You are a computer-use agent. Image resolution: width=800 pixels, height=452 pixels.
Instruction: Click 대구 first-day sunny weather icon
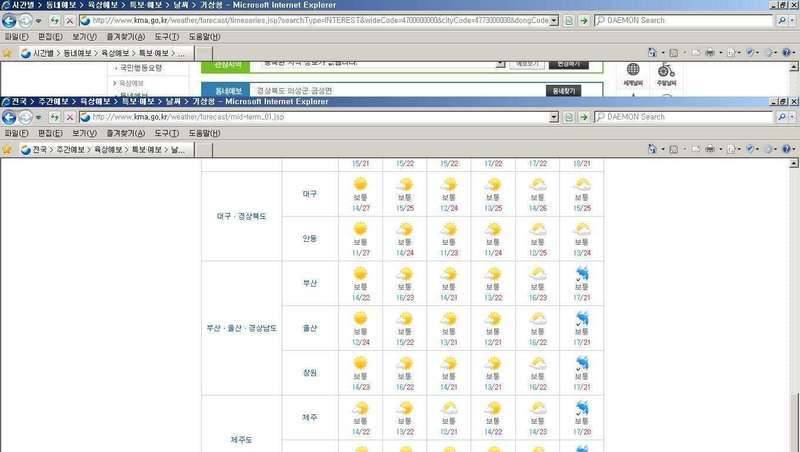[360, 184]
